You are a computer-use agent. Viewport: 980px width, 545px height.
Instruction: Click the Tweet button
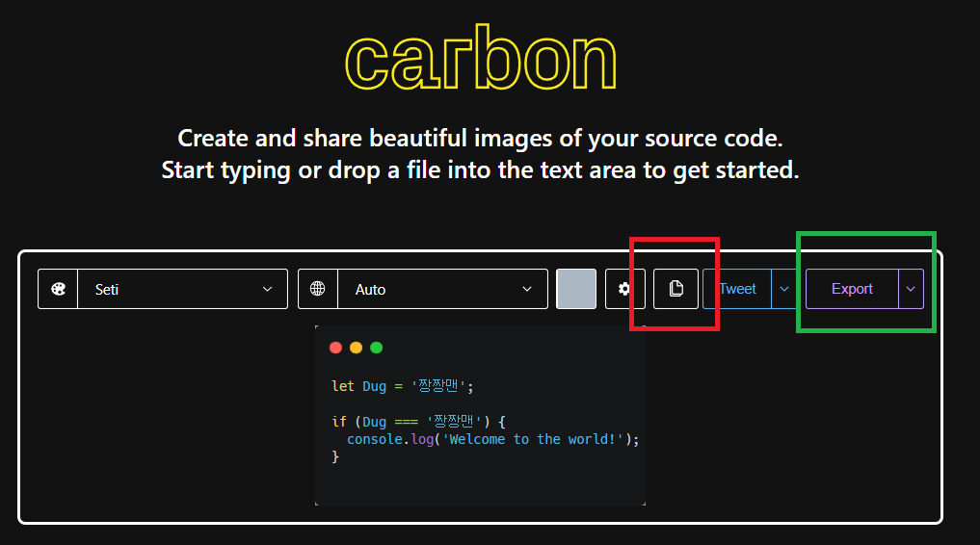point(737,289)
